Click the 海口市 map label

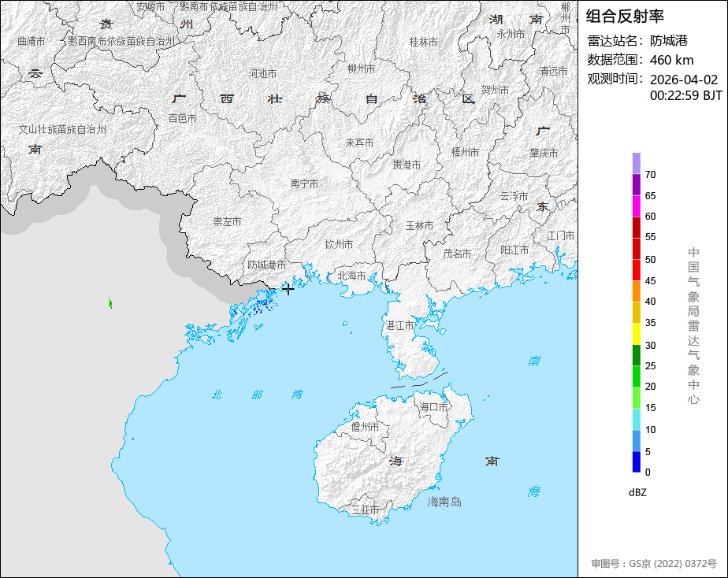[433, 407]
